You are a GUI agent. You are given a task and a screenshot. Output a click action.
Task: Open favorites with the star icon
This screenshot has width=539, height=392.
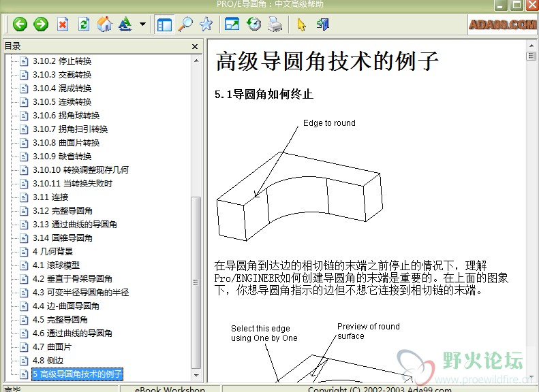(x=206, y=24)
